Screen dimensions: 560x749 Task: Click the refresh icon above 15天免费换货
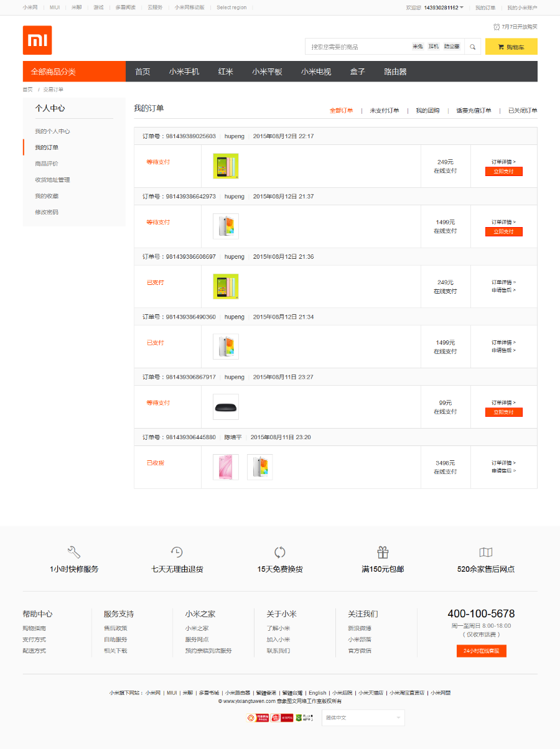click(279, 551)
